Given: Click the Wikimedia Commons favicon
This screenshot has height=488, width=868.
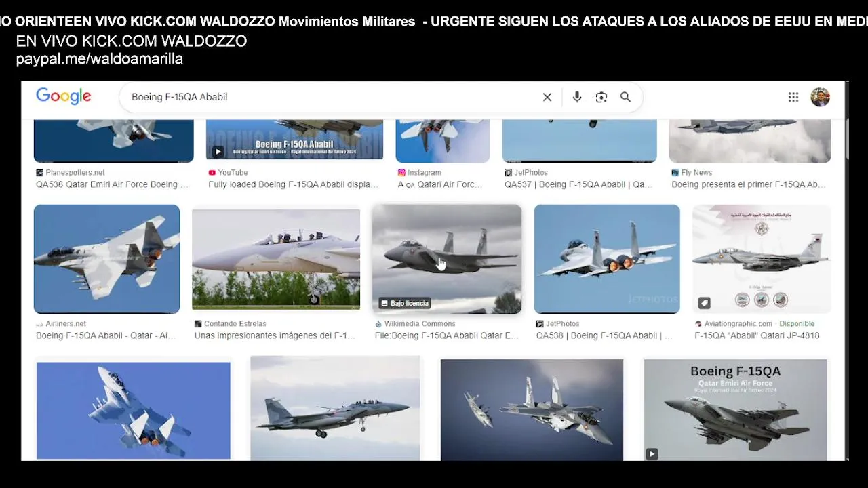Looking at the screenshot, I should [378, 324].
